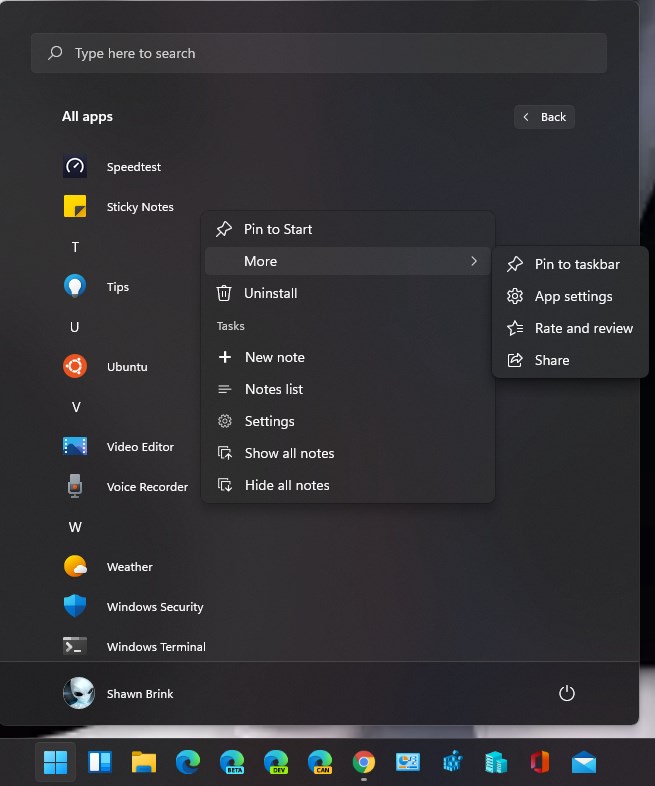Viewport: 655px width, 786px height.
Task: Select Pin to Start in context menu
Action: [347, 229]
